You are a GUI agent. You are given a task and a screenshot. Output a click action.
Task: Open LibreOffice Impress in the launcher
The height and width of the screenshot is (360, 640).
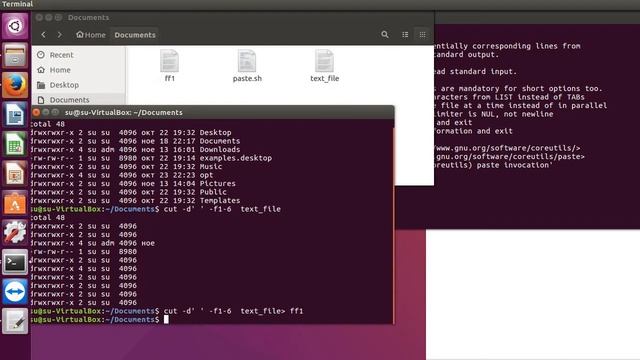pos(15,174)
